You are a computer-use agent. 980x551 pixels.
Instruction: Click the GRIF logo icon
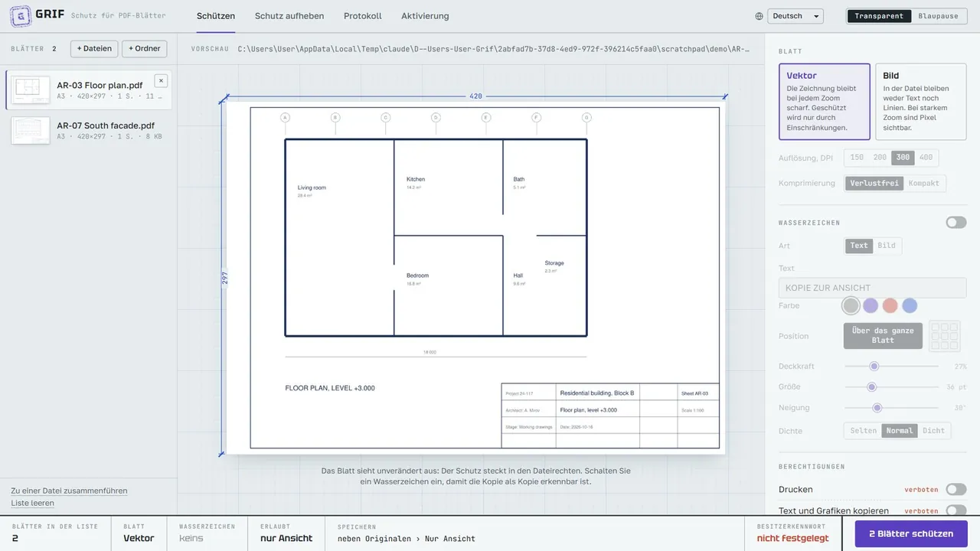coord(21,15)
